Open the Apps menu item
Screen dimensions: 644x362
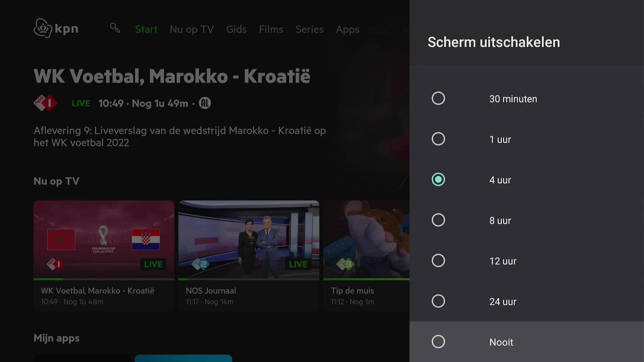pyautogui.click(x=347, y=29)
